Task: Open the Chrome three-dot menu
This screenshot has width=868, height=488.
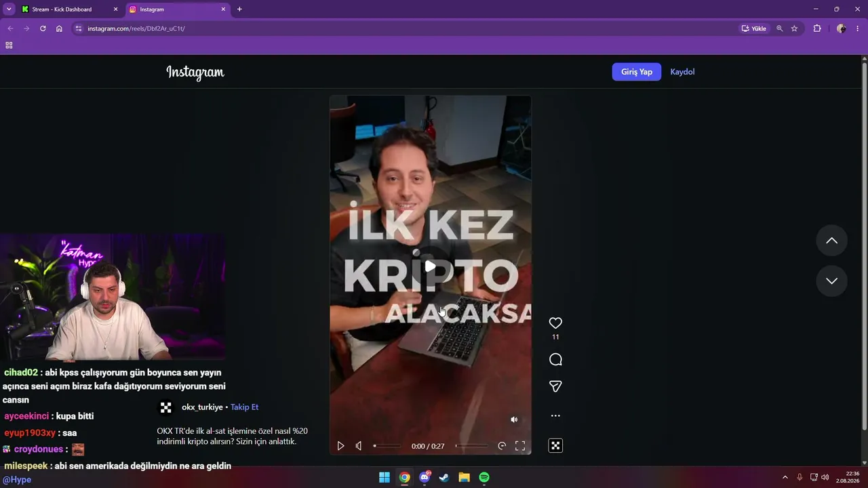Action: pyautogui.click(x=858, y=28)
